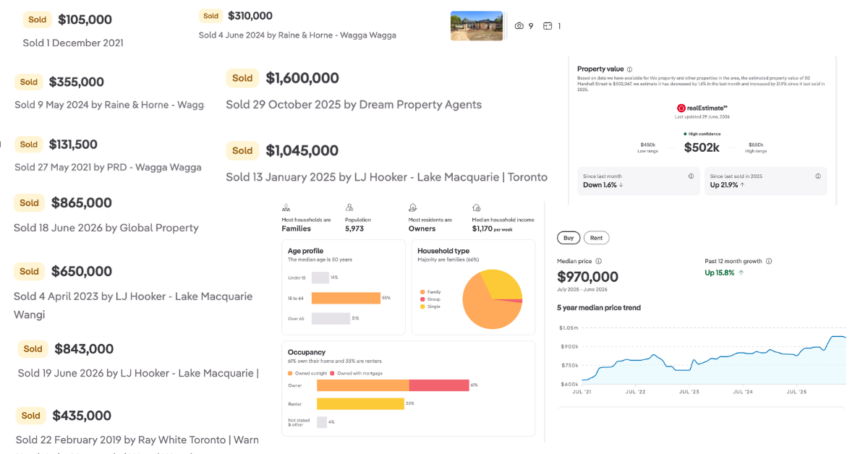868x454 pixels.
Task: Open the $1,600,000 sold listing
Action: [354, 90]
